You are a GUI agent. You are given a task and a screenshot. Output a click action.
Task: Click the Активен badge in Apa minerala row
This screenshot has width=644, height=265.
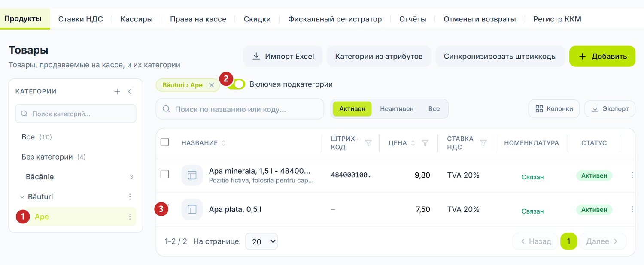point(594,175)
